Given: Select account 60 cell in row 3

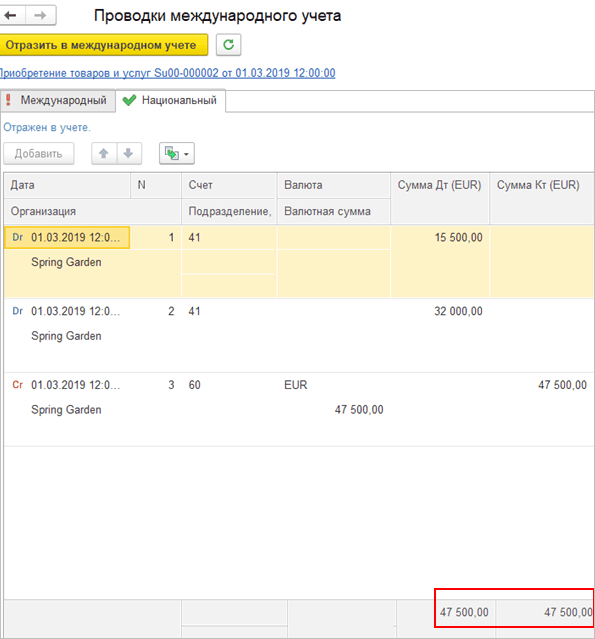Looking at the screenshot, I should point(229,385).
